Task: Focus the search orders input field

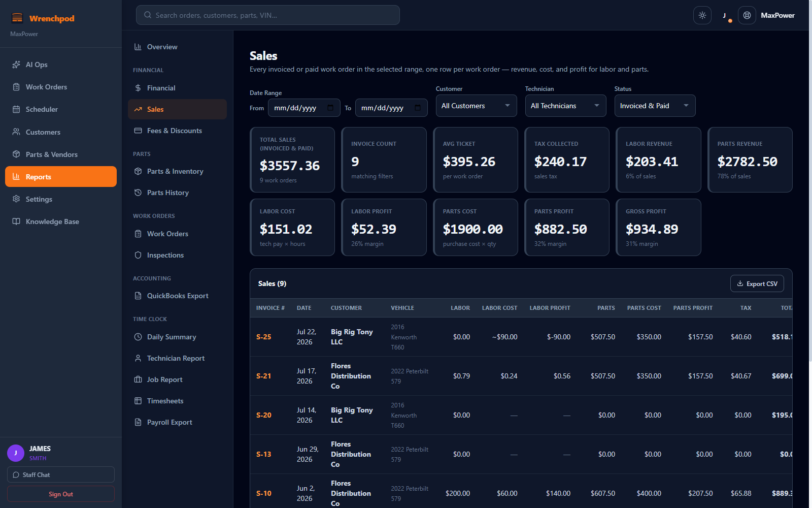Action: point(268,15)
